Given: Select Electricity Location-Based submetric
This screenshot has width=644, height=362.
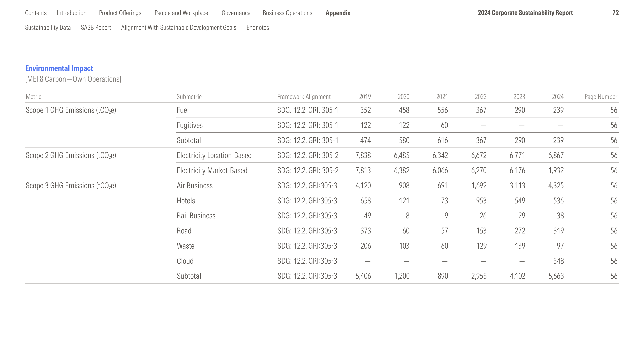Looking at the screenshot, I should click(x=214, y=155).
